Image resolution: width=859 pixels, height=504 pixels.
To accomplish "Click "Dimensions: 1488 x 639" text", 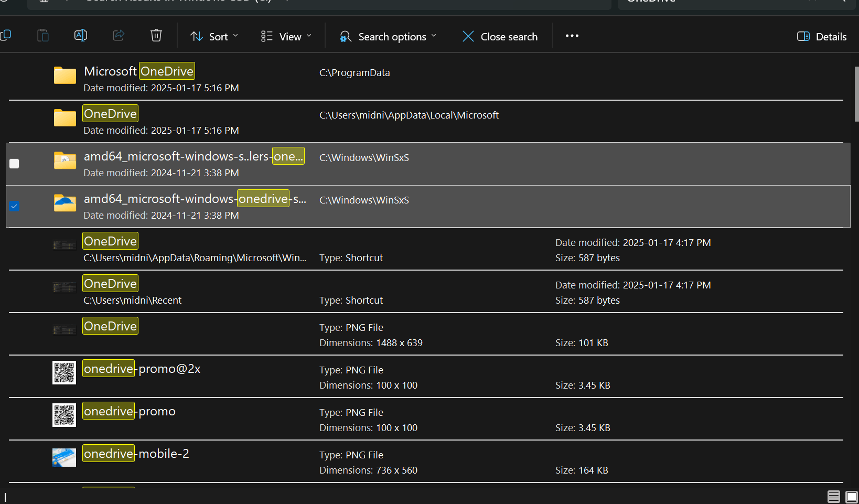I will pos(371,342).
